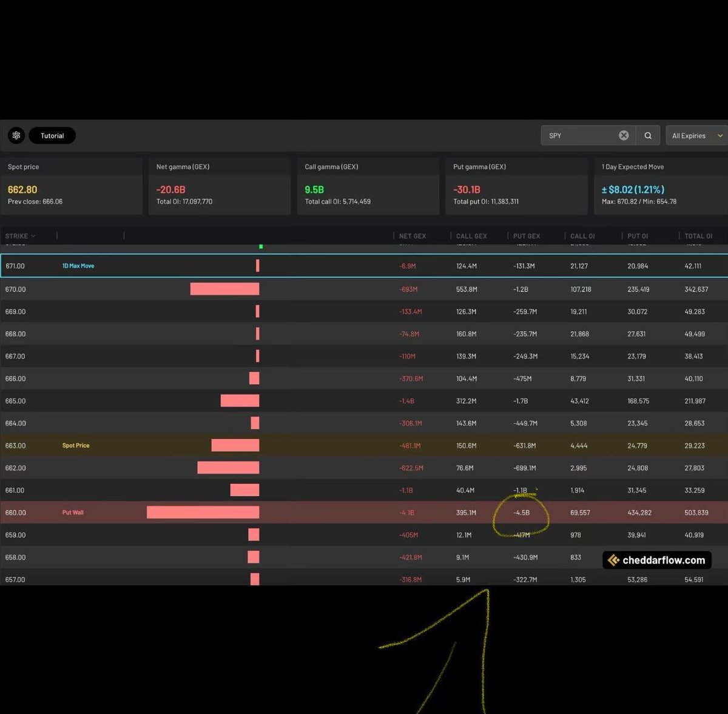
Task: Sort by PUT OI column header
Action: (x=638, y=236)
